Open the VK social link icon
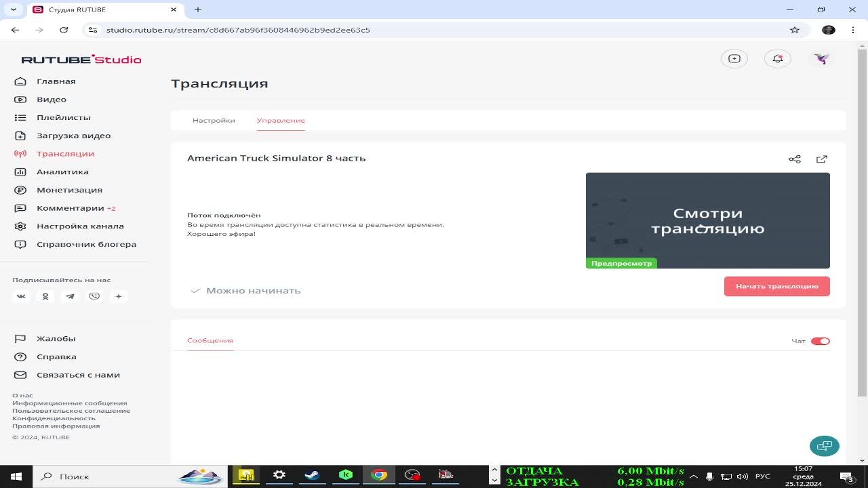The image size is (868, 488). pos(21,296)
